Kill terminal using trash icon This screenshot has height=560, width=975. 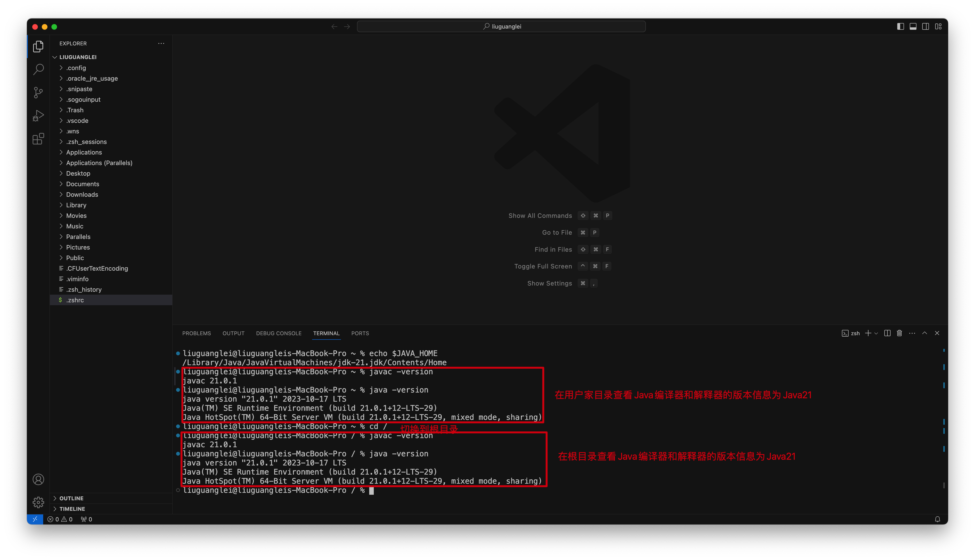coord(899,333)
